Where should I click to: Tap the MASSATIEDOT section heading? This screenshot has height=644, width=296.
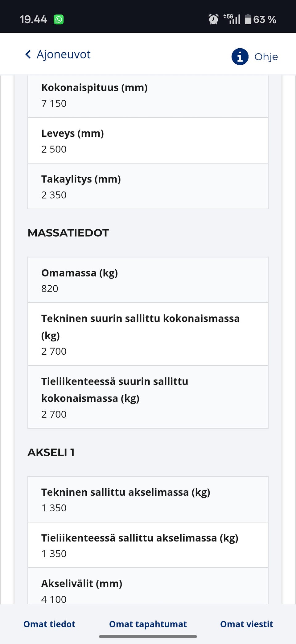pyautogui.click(x=68, y=233)
